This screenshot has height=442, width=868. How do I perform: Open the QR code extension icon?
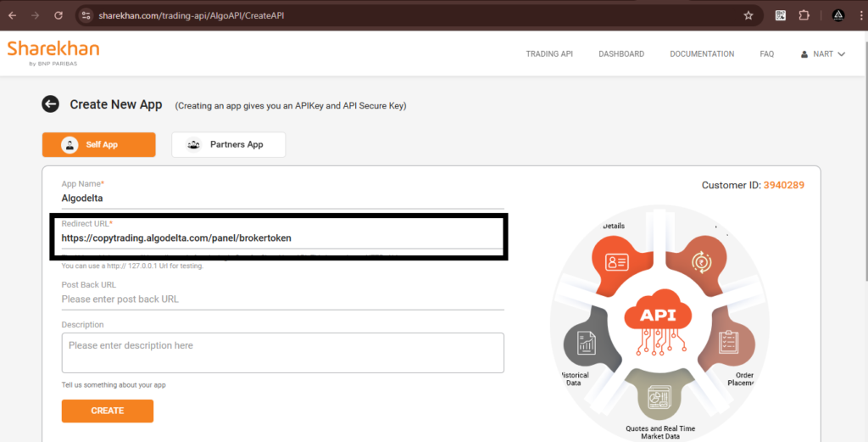[x=781, y=15]
